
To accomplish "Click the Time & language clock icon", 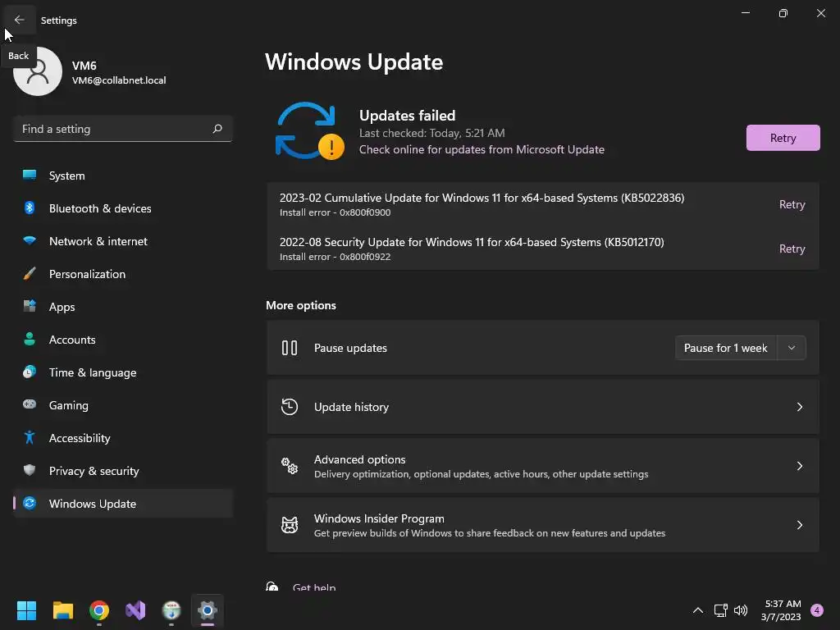I will (30, 372).
